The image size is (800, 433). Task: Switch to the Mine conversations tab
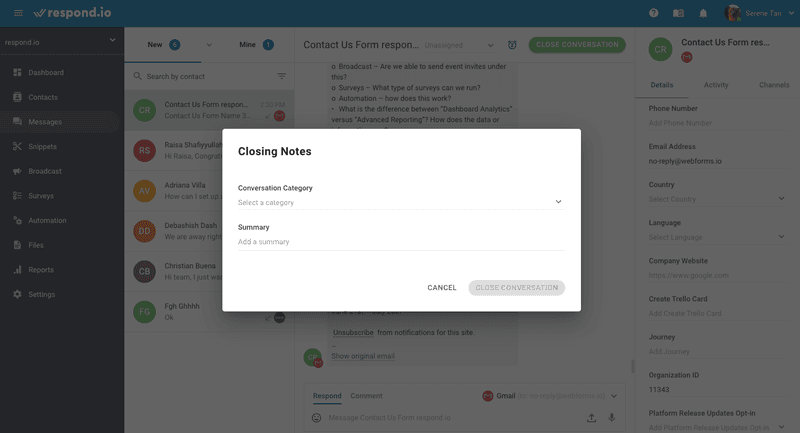[x=256, y=45]
